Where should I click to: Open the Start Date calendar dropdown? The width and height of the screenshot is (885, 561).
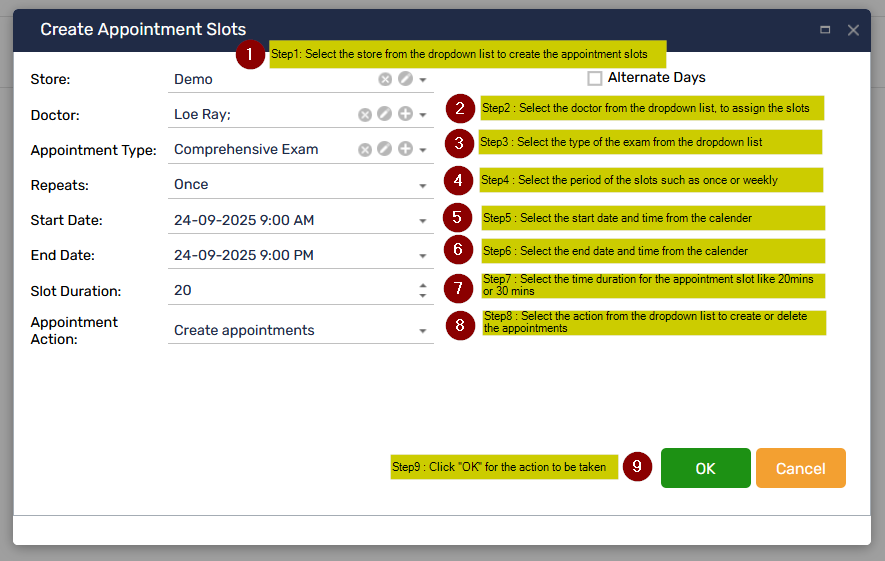pos(423,221)
